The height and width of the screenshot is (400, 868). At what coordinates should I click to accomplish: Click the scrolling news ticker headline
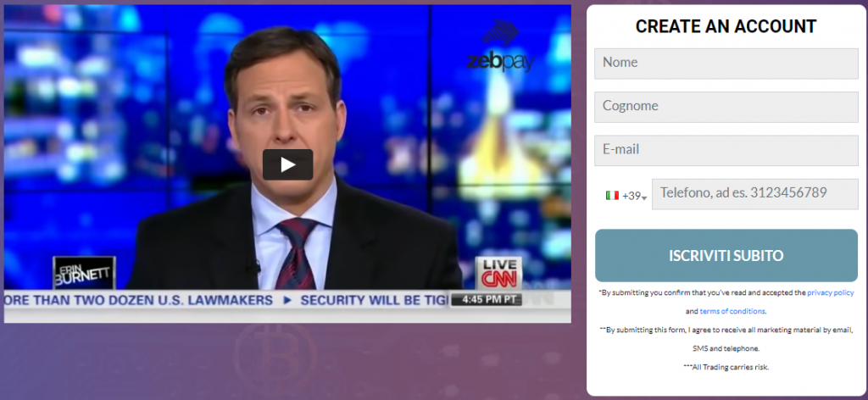[x=227, y=300]
